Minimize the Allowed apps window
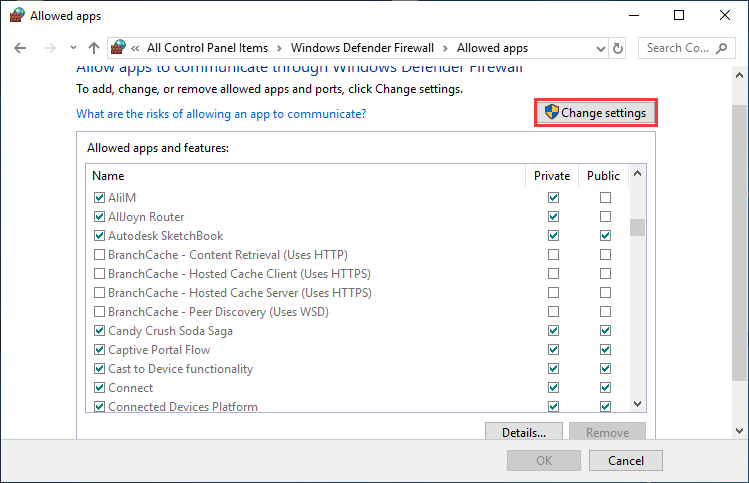 pyautogui.click(x=634, y=15)
